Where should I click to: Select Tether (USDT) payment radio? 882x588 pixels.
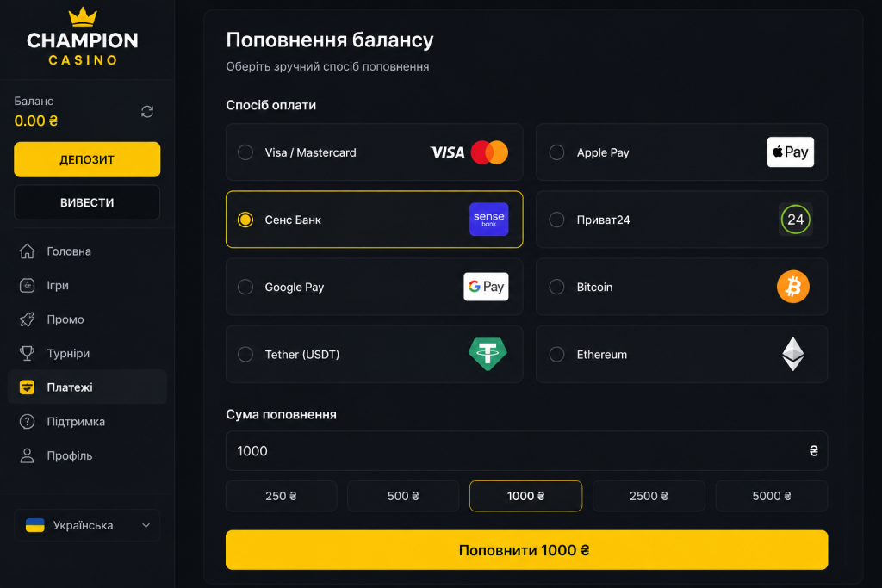245,354
